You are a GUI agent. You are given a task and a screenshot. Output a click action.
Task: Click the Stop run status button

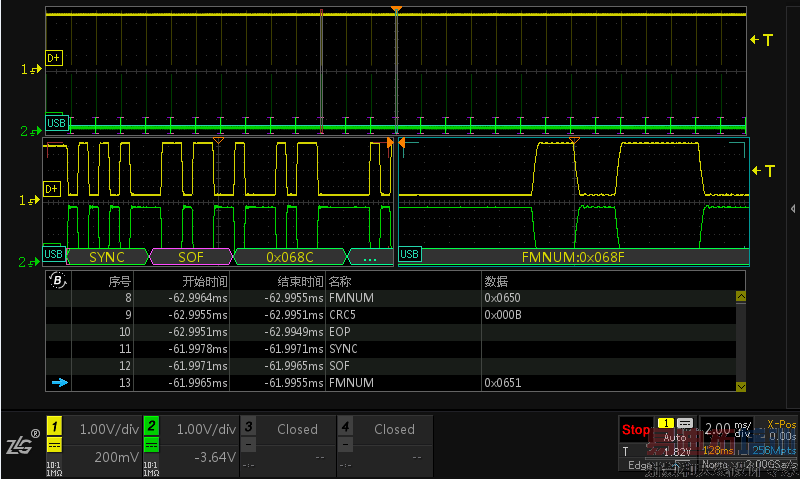635,430
